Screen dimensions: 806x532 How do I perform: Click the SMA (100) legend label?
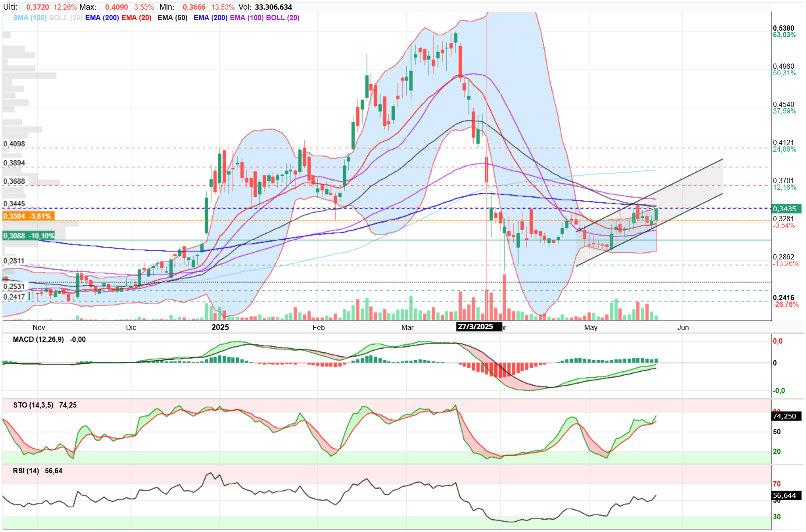[30, 18]
